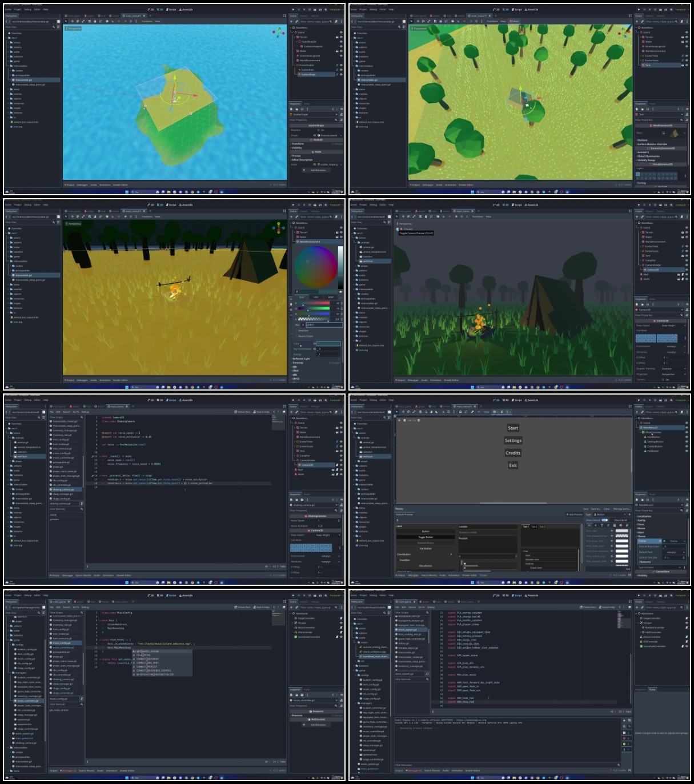Click blue B slider in color picker
Viewport: 694px width, 784px height.
[314, 313]
